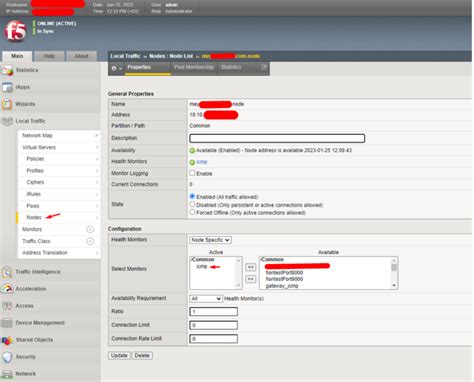Select Enabled (All traffic allowed) state
The height and width of the screenshot is (382, 474).
click(192, 196)
